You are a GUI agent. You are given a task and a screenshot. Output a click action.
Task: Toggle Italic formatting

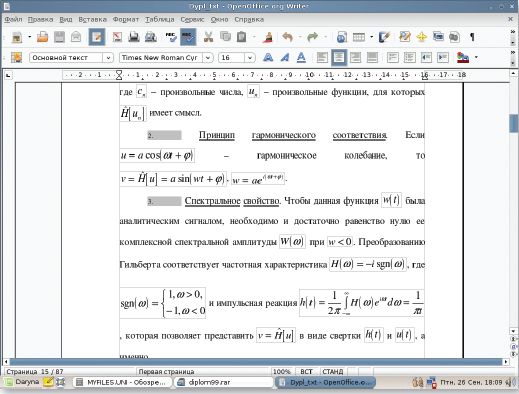[285, 58]
